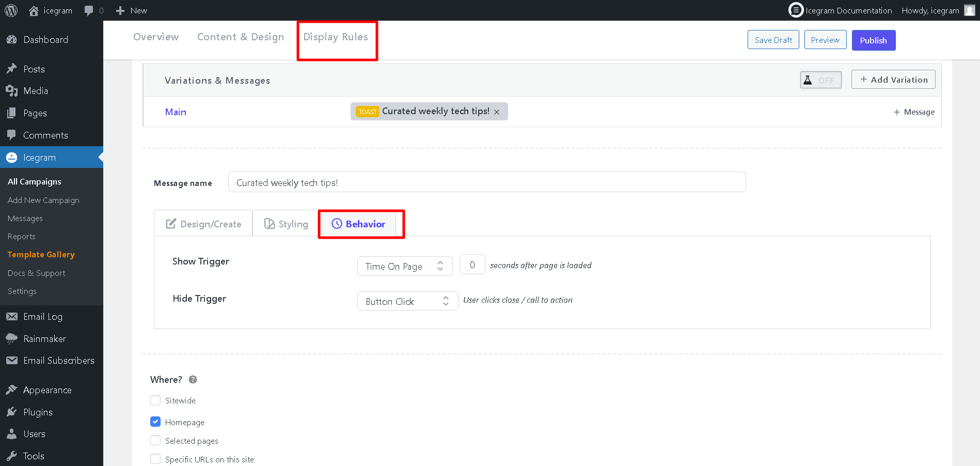
Task: Click the Pages icon in sidebar
Action: pos(12,113)
